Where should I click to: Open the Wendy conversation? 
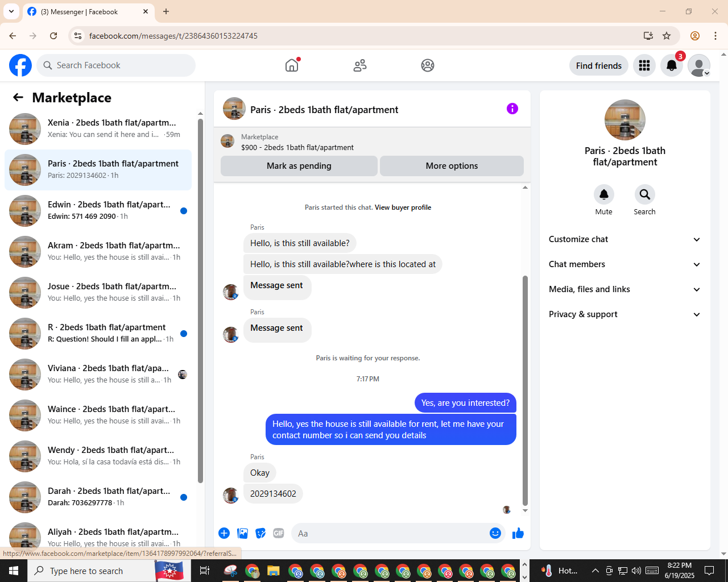[x=98, y=456]
